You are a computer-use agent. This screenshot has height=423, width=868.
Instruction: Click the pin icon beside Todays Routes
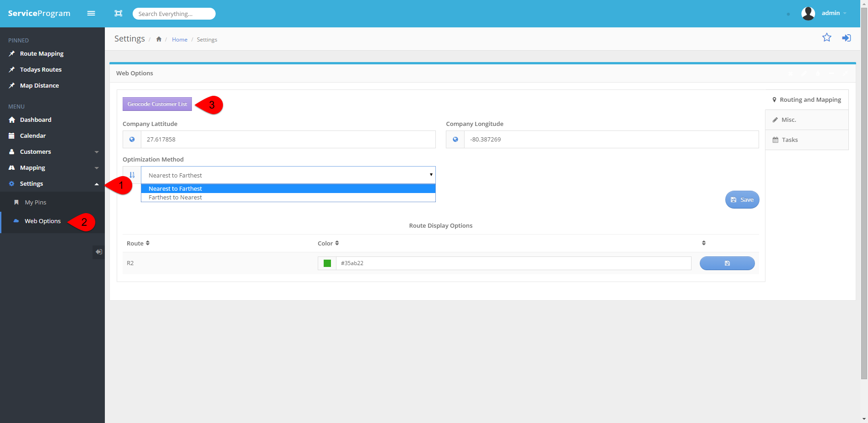pyautogui.click(x=12, y=70)
